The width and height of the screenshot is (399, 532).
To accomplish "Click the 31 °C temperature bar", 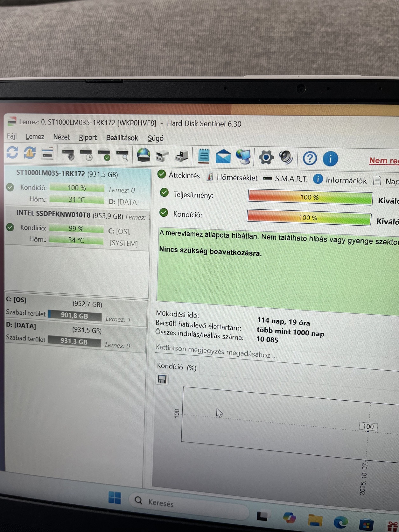I will point(77,199).
